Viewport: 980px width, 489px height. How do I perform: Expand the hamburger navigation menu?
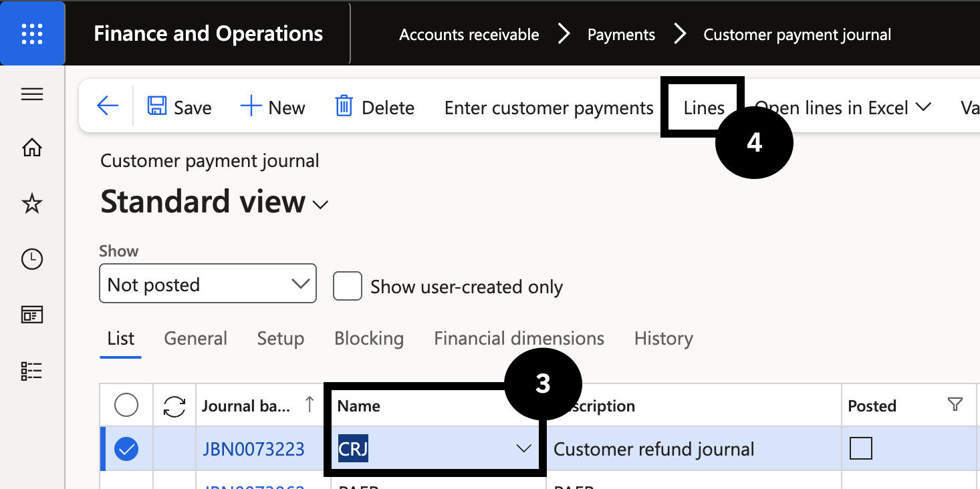tap(32, 95)
